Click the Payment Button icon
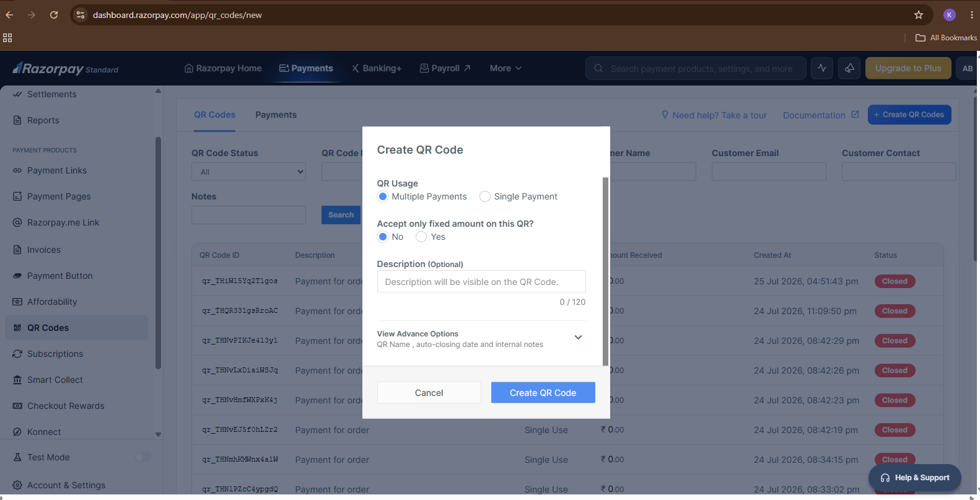The width and height of the screenshot is (980, 500). (17, 276)
